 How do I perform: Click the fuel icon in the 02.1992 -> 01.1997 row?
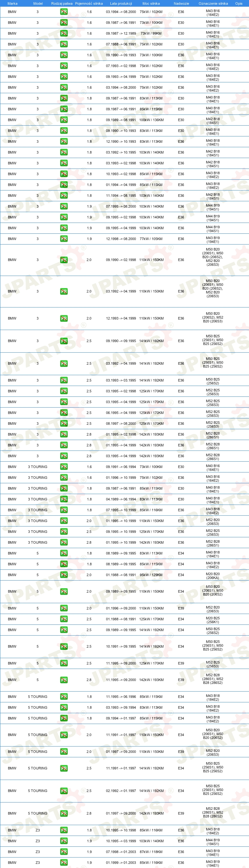point(64,790)
